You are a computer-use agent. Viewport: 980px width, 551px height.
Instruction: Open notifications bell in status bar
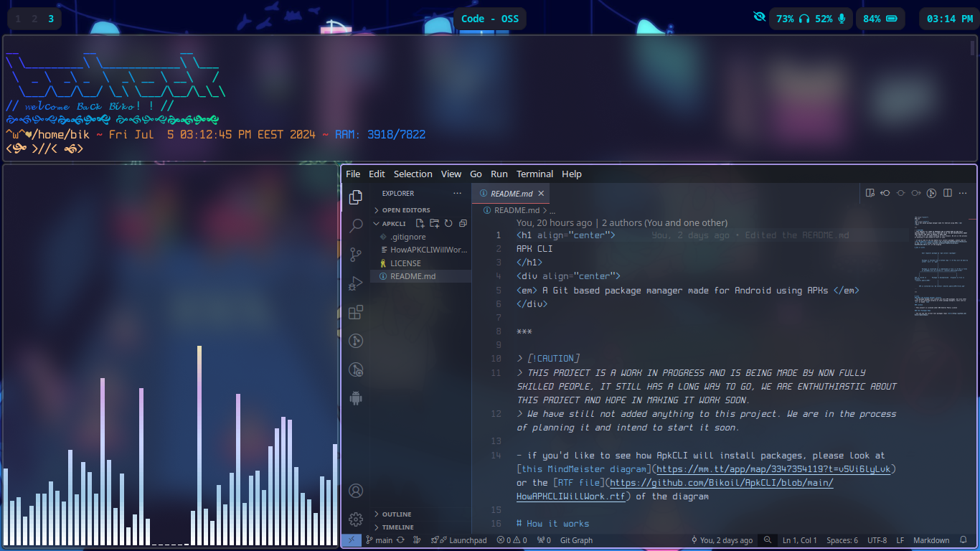pyautogui.click(x=963, y=540)
